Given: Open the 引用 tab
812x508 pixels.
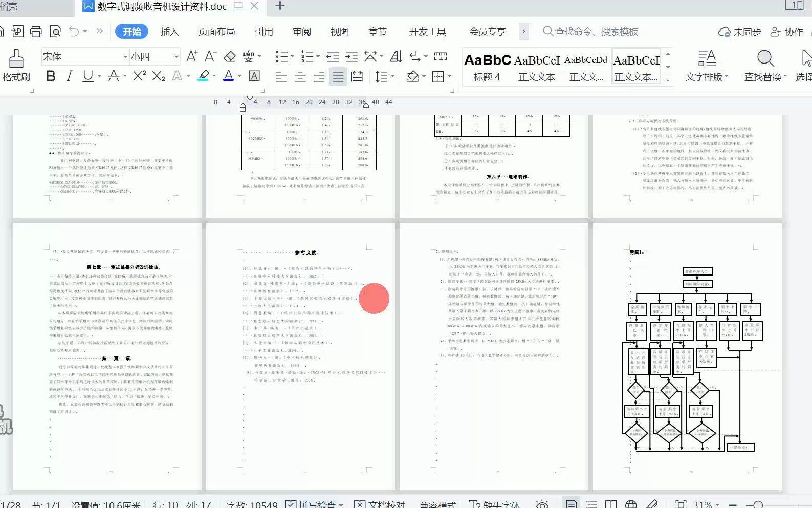Looking at the screenshot, I should point(264,32).
